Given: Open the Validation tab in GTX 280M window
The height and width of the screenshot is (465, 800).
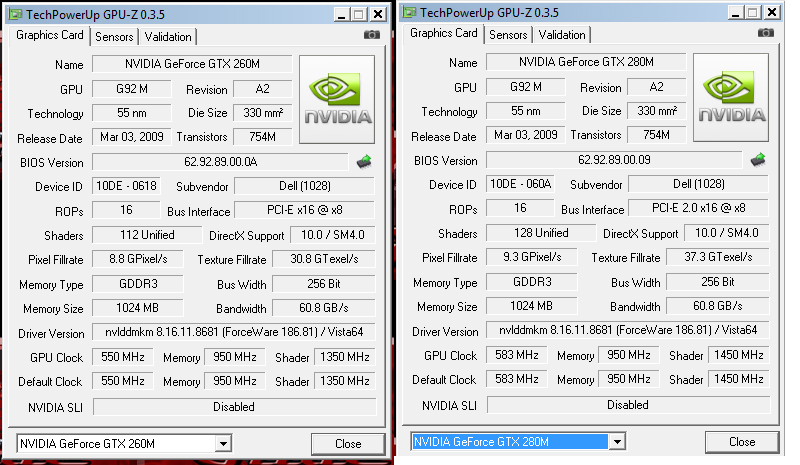Looking at the screenshot, I should pos(562,35).
